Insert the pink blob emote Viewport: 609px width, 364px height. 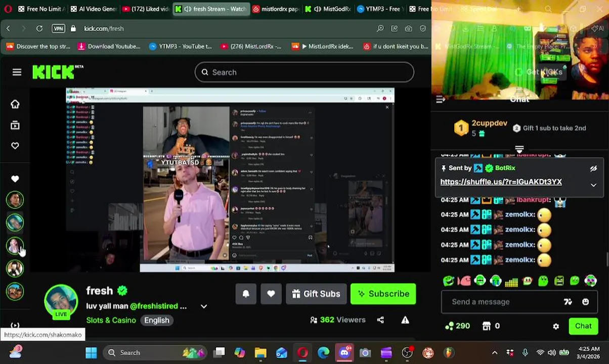click(464, 281)
